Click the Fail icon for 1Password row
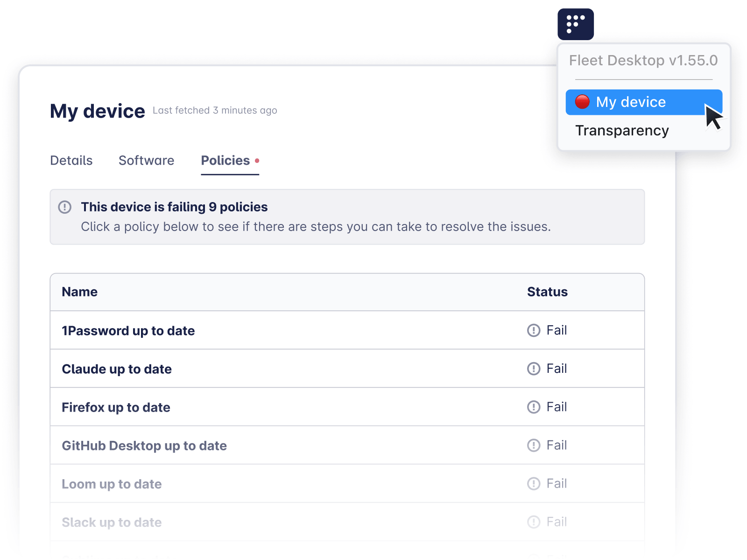Viewport: 747px width, 560px height. point(534,330)
